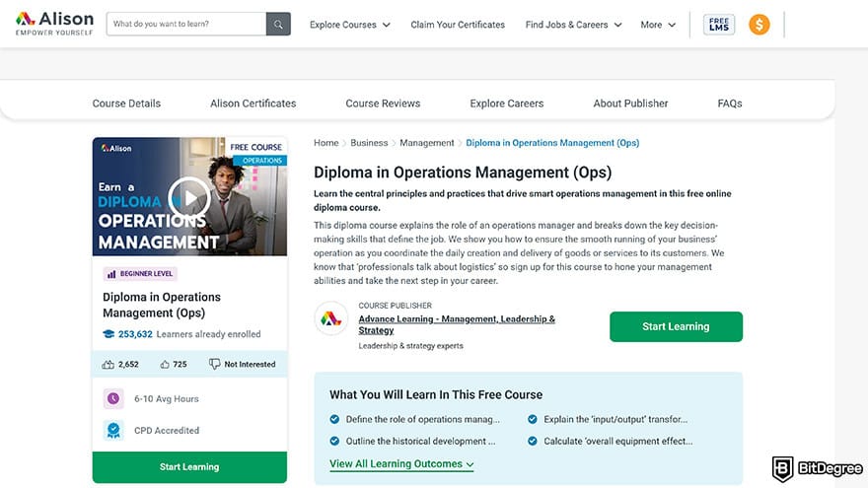Play the course preview video
The width and height of the screenshot is (868, 488).
(189, 197)
